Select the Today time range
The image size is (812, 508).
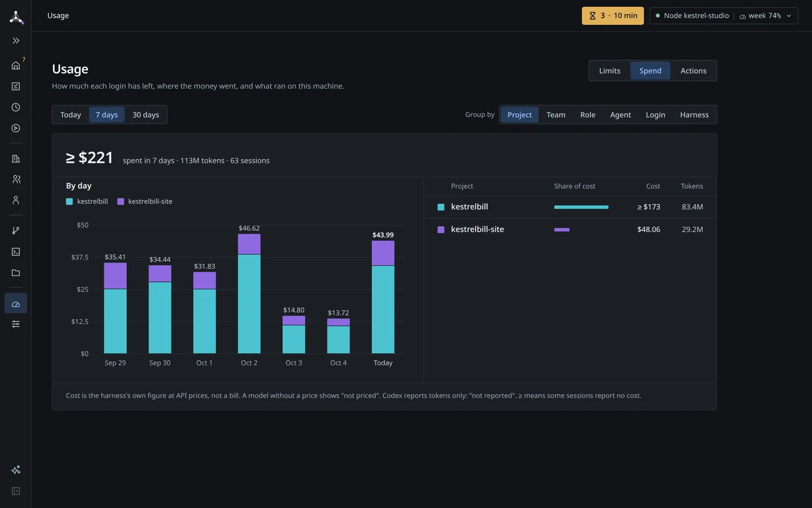coord(70,115)
